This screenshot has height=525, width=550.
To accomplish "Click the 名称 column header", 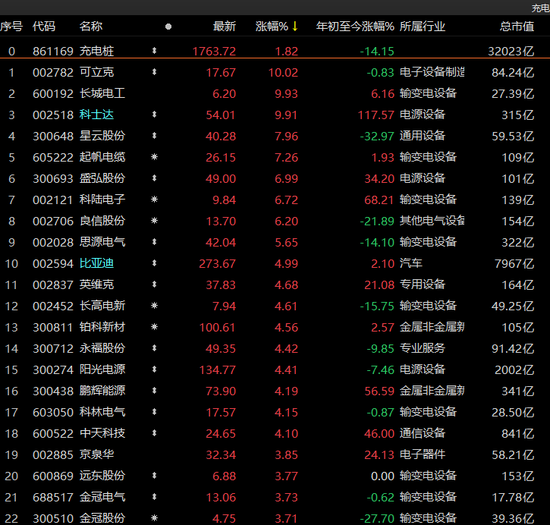I will click(91, 26).
